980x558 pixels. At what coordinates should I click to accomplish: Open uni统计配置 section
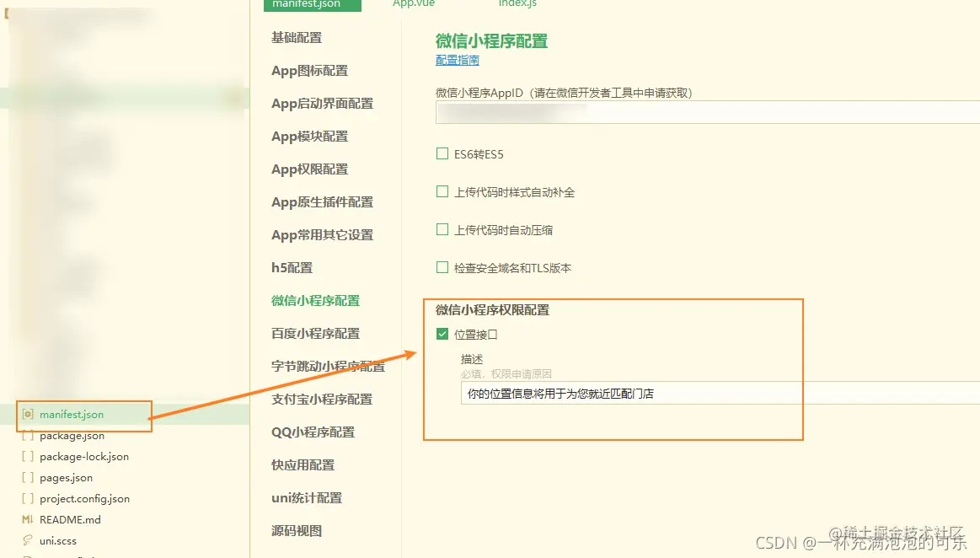(307, 498)
